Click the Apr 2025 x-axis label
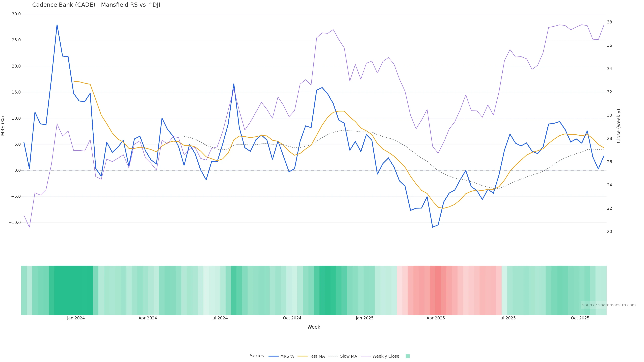644x362 pixels. 436,318
